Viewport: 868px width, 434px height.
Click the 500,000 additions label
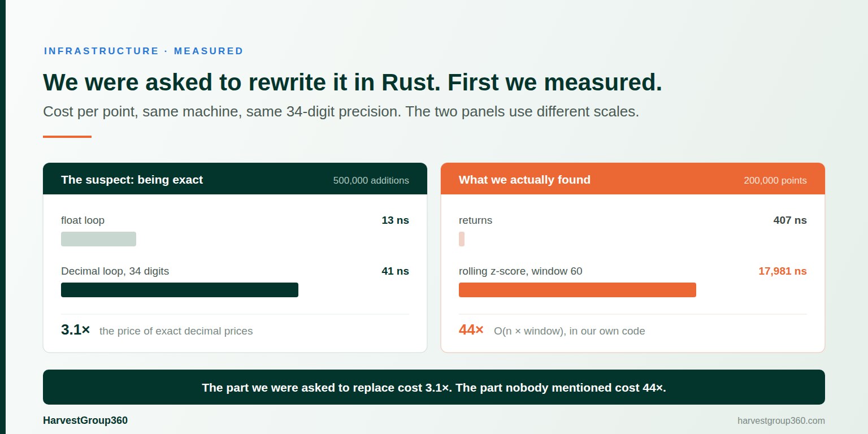(371, 180)
